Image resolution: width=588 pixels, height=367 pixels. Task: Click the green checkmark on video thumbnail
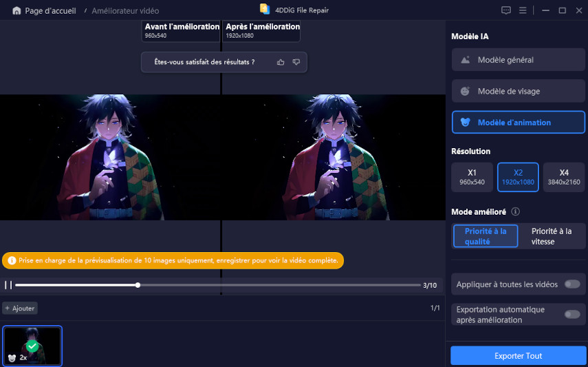(x=32, y=346)
